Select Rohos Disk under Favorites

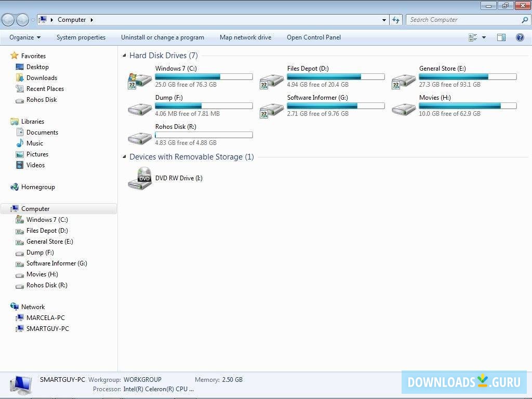click(42, 99)
